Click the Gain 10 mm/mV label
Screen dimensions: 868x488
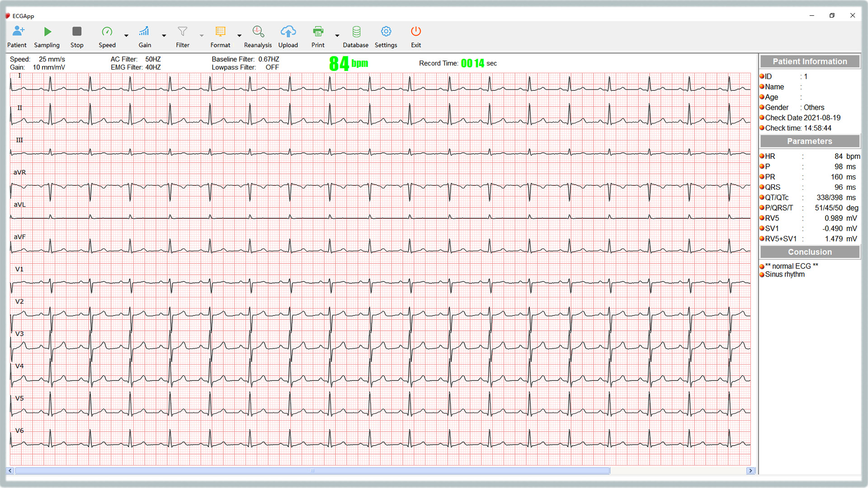38,67
